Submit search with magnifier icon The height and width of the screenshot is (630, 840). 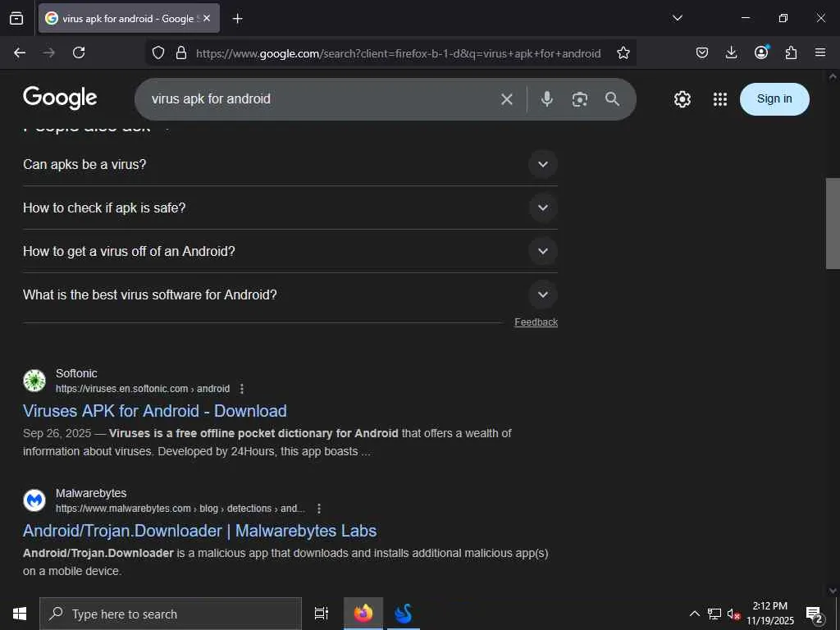[612, 99]
